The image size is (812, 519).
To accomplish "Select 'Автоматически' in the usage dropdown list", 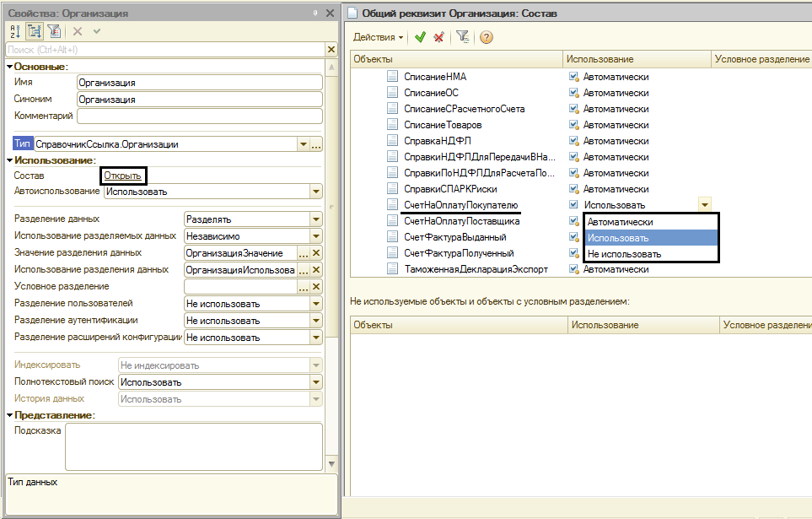I will coord(620,222).
